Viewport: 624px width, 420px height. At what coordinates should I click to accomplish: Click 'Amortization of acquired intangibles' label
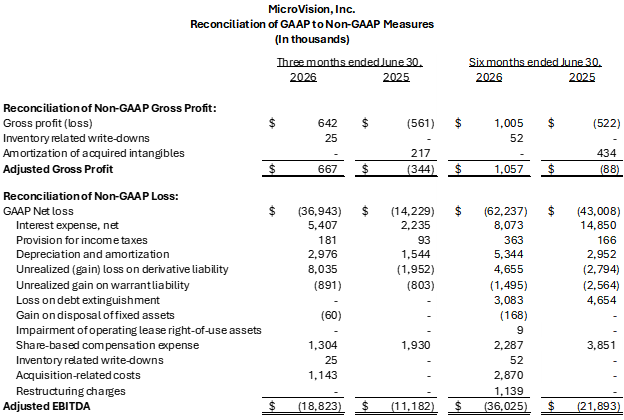[x=94, y=153]
